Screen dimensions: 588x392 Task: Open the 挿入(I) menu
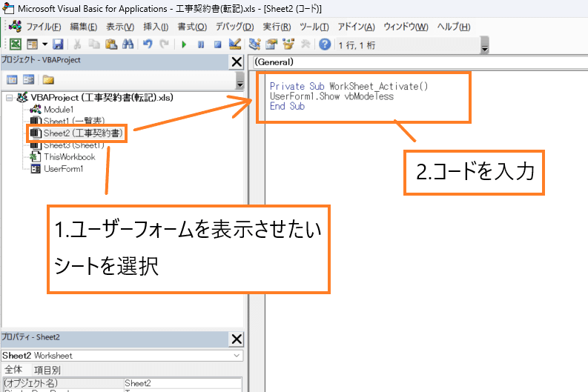coord(156,27)
